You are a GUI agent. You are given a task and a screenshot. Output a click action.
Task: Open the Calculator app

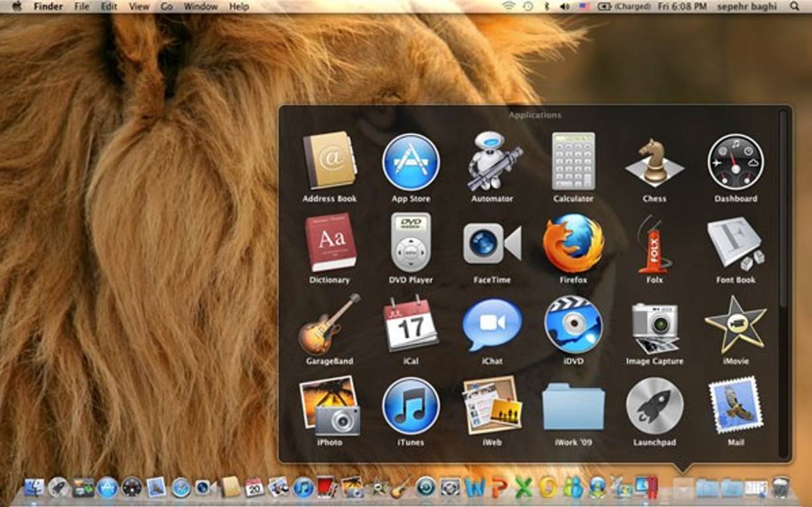click(x=573, y=162)
